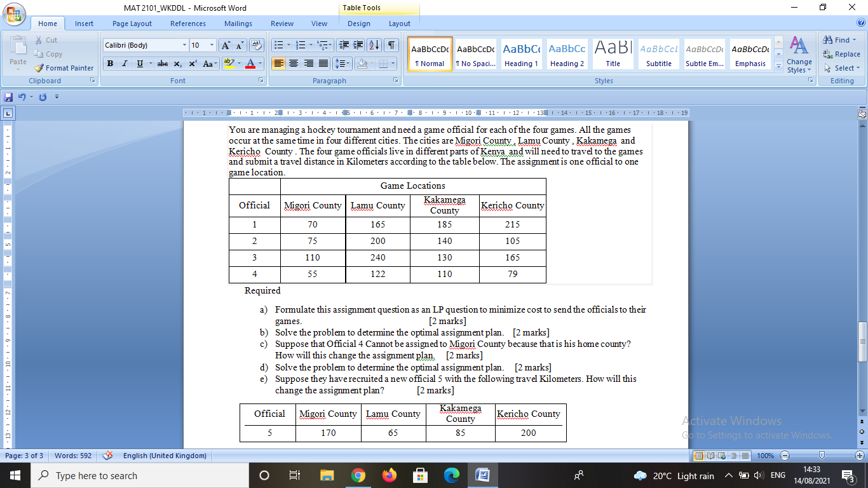Switch to the Review ribbon tab
The image size is (868, 488).
pyautogui.click(x=281, y=24)
